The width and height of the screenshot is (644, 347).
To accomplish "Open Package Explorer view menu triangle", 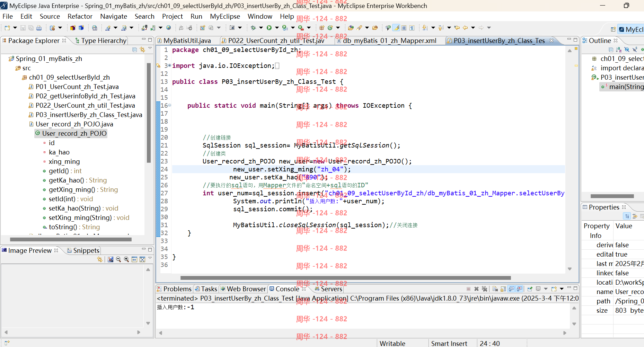I will pos(150,48).
